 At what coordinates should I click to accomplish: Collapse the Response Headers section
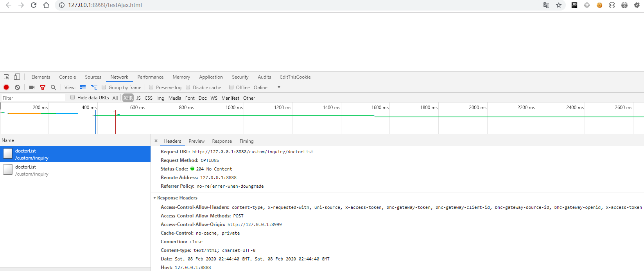tap(155, 198)
